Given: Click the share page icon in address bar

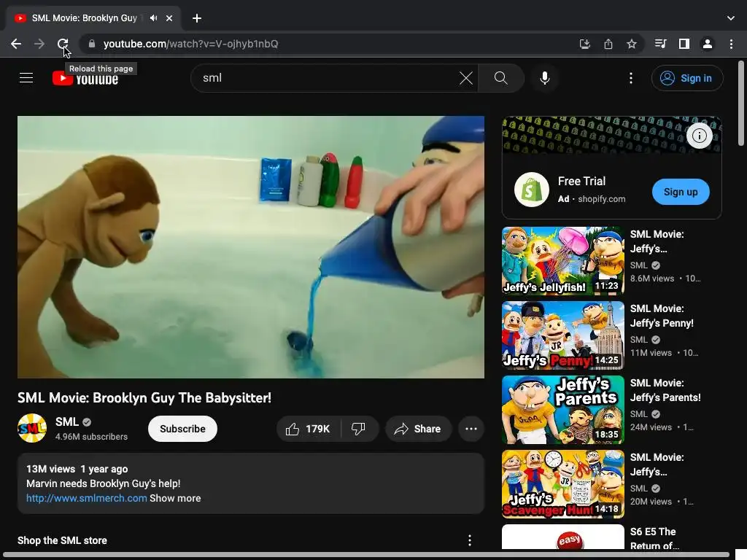Looking at the screenshot, I should click(x=608, y=44).
